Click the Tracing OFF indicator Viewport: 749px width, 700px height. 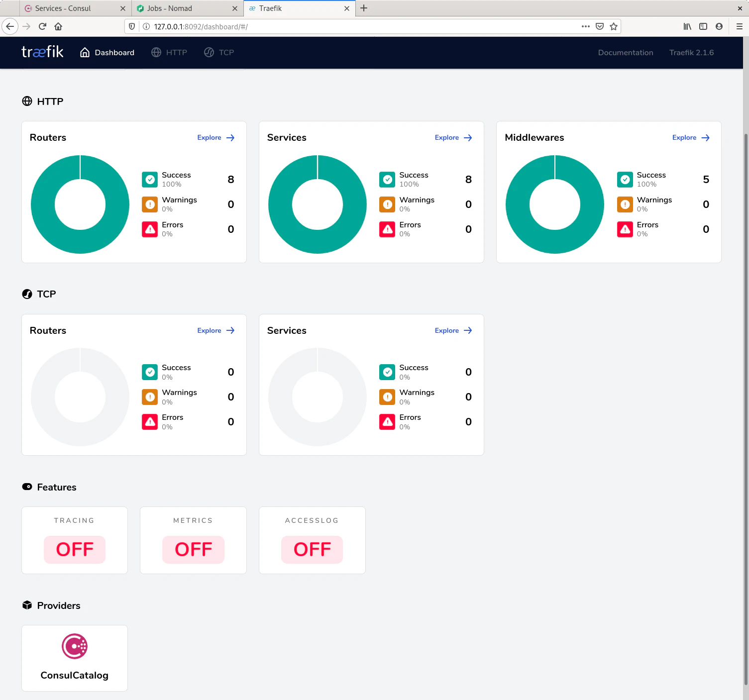point(75,550)
